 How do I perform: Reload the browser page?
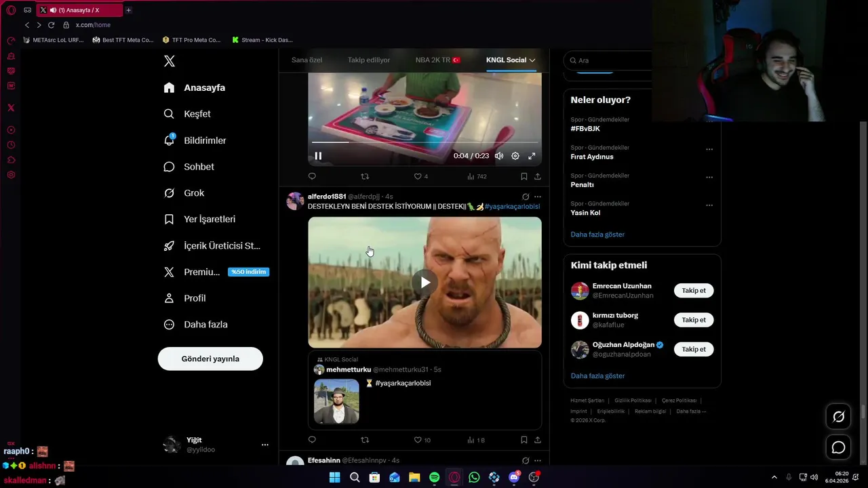51,25
